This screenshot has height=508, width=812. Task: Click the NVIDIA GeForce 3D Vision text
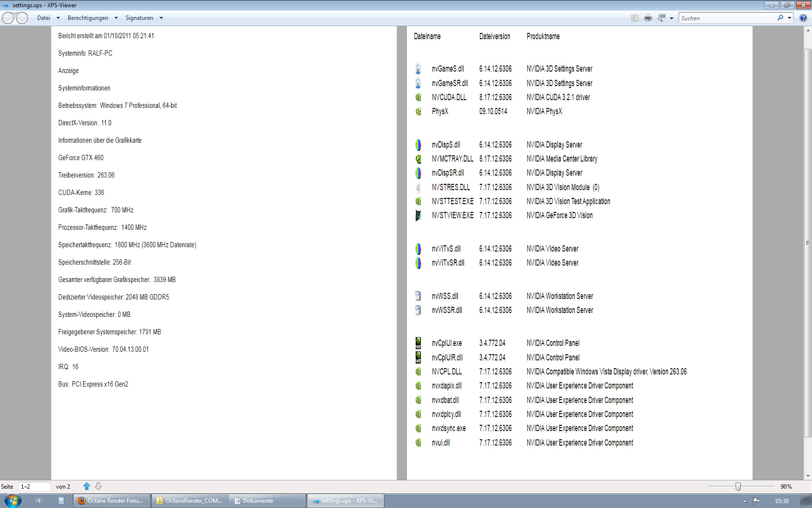click(x=560, y=215)
